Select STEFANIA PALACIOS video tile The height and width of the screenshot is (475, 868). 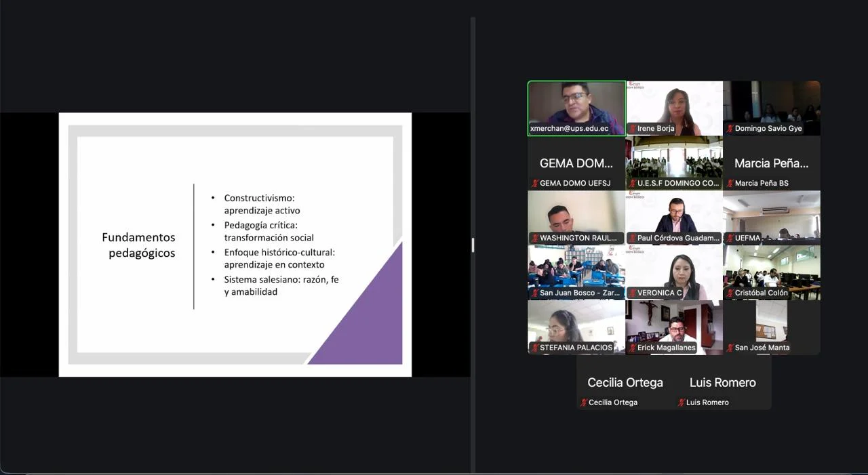576,324
